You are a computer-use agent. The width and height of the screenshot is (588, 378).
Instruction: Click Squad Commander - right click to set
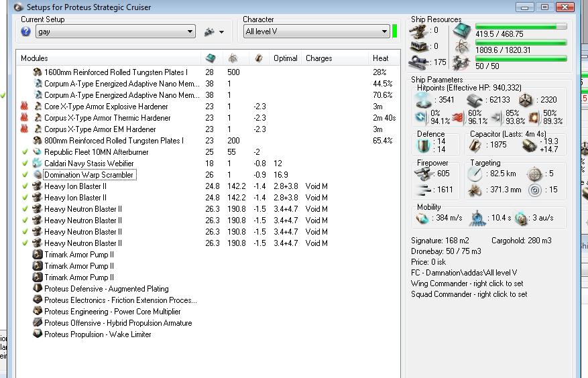click(x=469, y=294)
